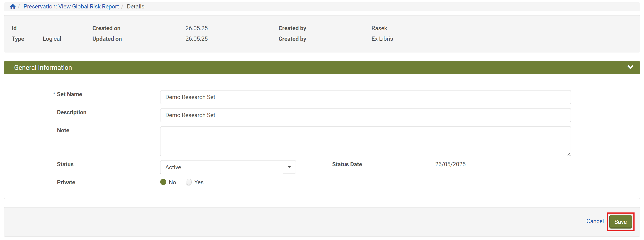The image size is (644, 240).
Task: Click the Status Date value 26/05/2025
Action: (x=450, y=164)
